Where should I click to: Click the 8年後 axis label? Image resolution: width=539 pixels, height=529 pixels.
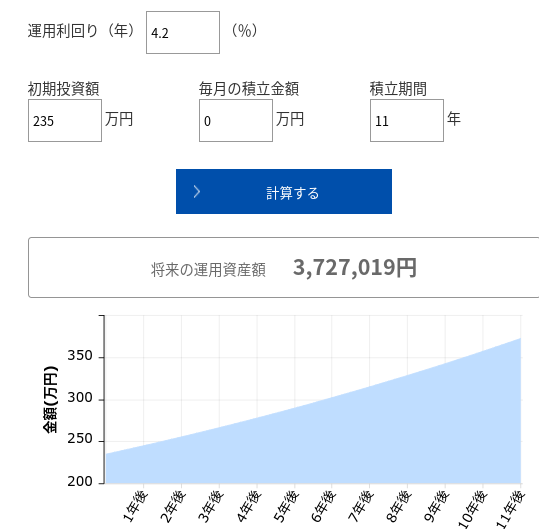tap(399, 507)
